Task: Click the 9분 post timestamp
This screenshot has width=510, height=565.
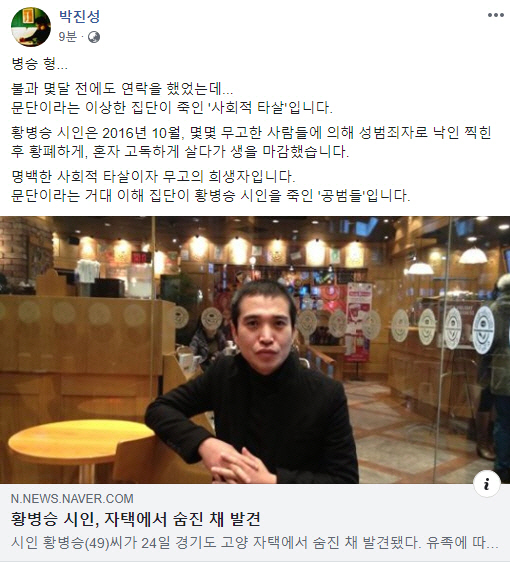Action: coord(68,37)
